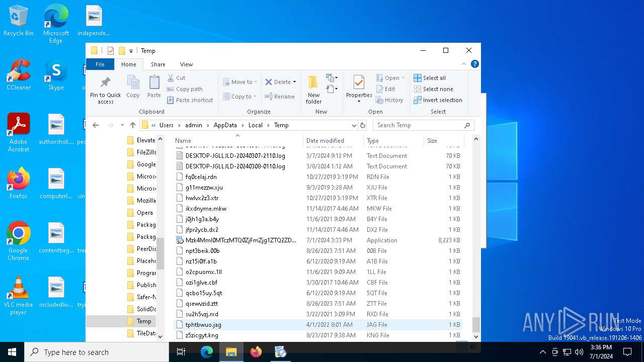The width and height of the screenshot is (644, 362).
Task: Click the taskbar search box
Action: [x=97, y=352]
